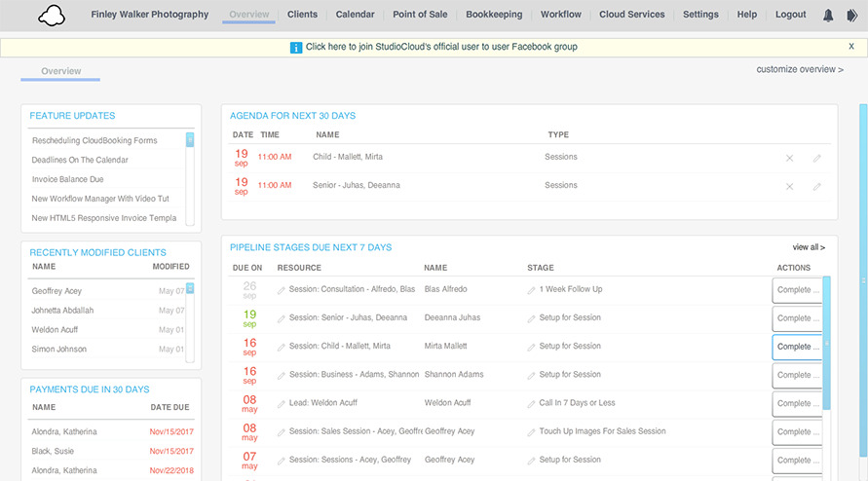Open New Workflow Manager With Video update

[100, 199]
